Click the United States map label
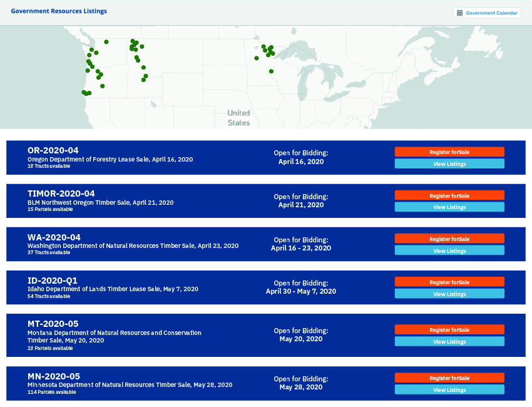 pyautogui.click(x=238, y=118)
